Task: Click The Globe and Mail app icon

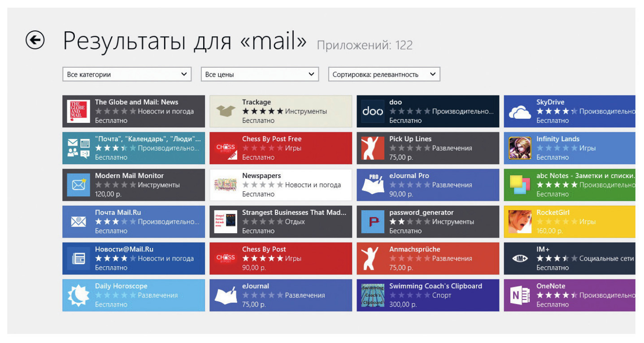Action: (78, 111)
